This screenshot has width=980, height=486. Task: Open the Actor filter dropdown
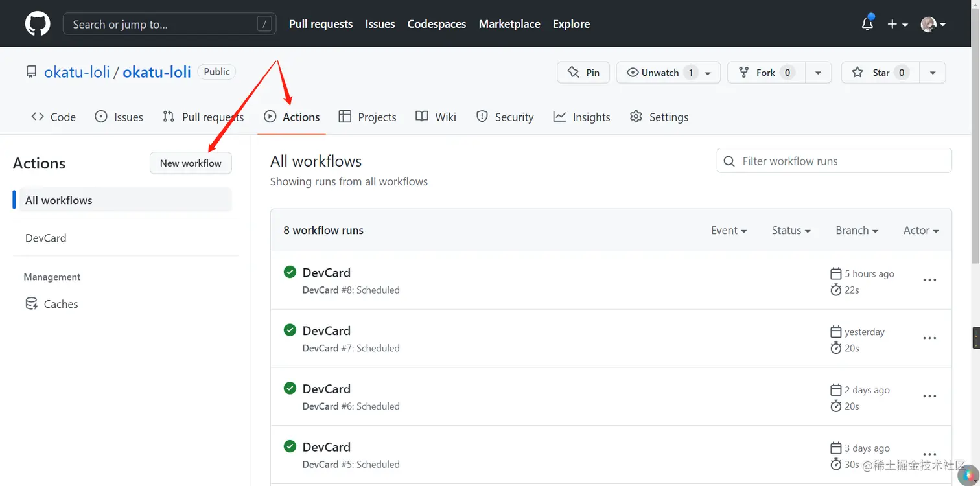921,230
